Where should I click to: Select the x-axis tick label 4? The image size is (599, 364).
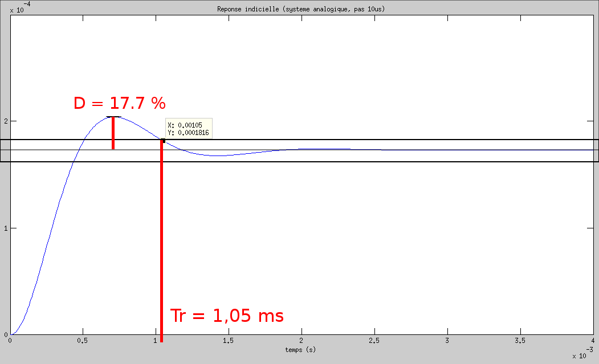point(593,341)
